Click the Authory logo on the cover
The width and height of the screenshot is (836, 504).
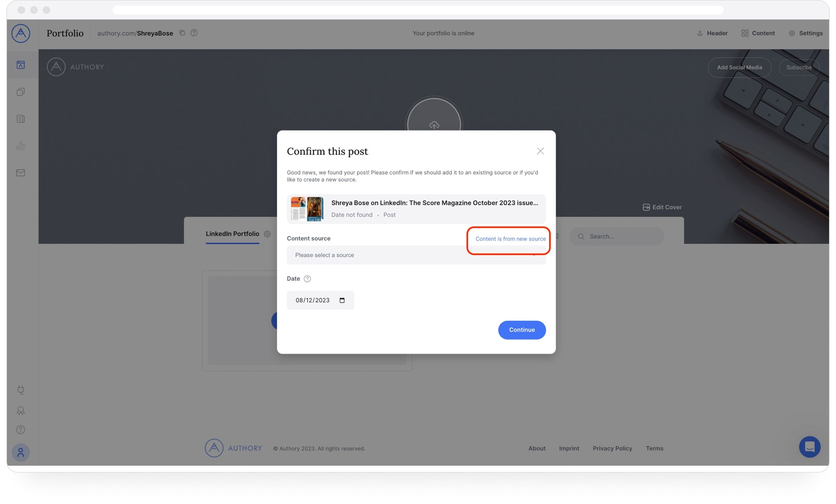pyautogui.click(x=75, y=67)
